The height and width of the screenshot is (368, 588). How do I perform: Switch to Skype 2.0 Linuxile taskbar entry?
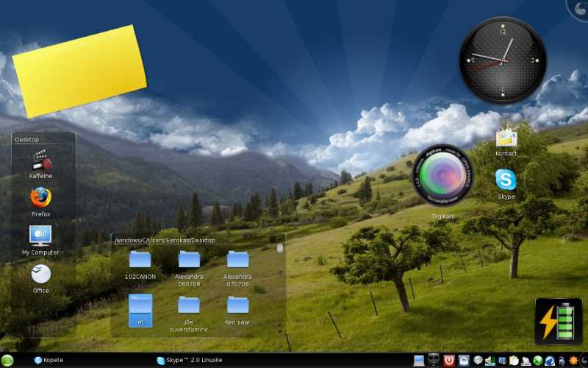coord(190,360)
